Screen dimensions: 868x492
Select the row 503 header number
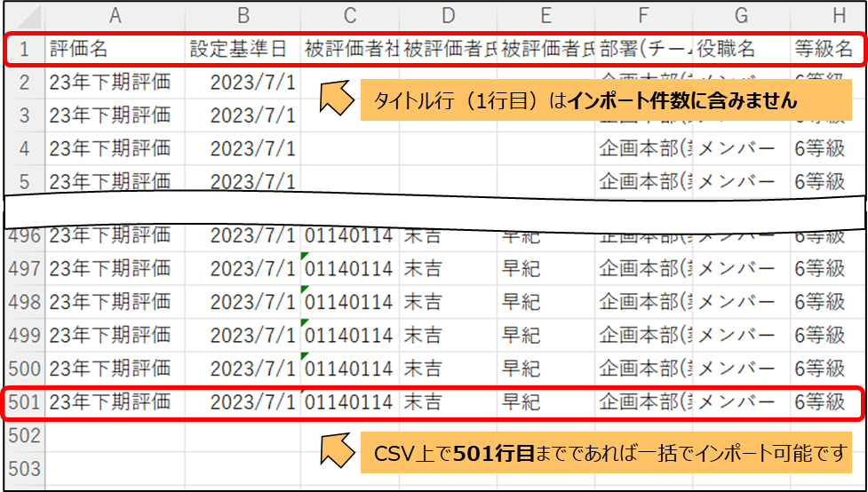24,468
